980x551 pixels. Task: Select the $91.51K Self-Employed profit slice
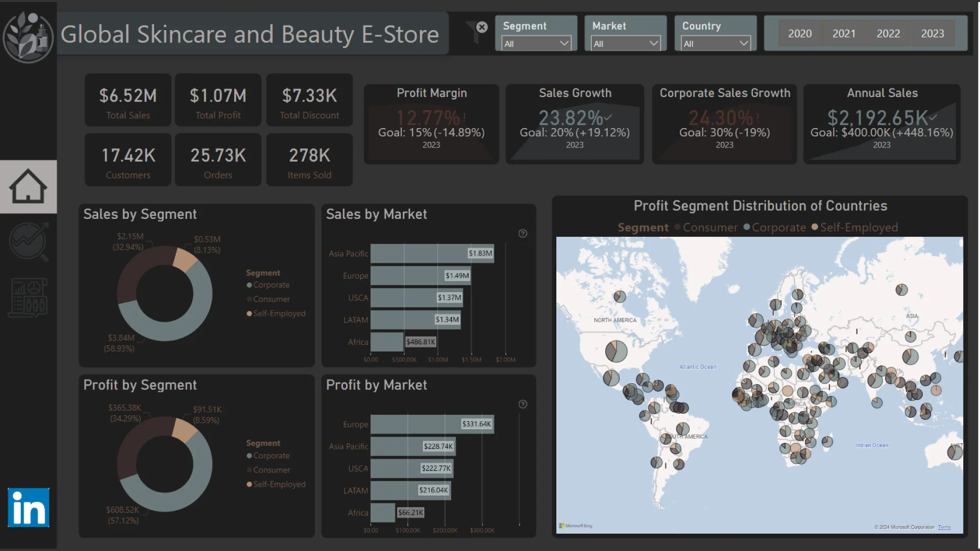coord(184,430)
